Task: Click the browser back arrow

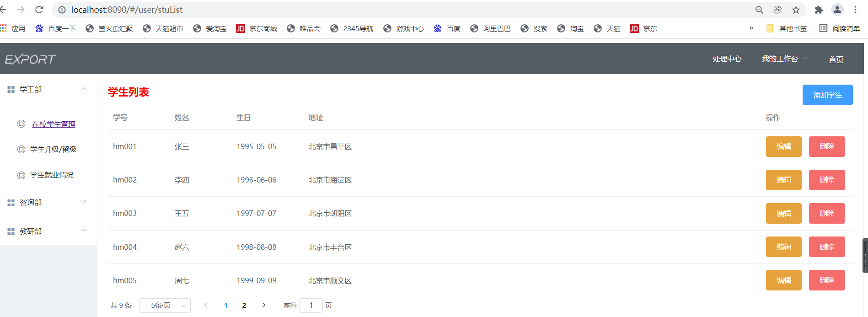Action: [3, 10]
